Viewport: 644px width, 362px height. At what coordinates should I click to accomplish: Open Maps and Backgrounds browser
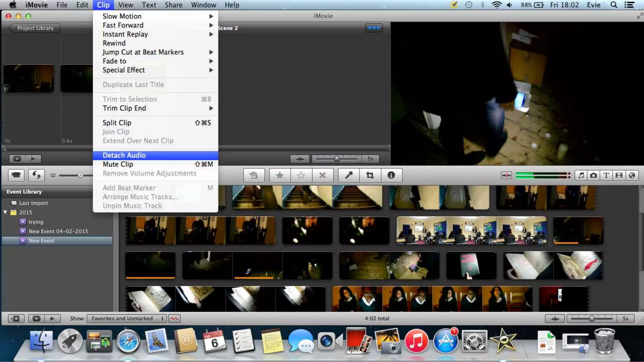pos(632,175)
